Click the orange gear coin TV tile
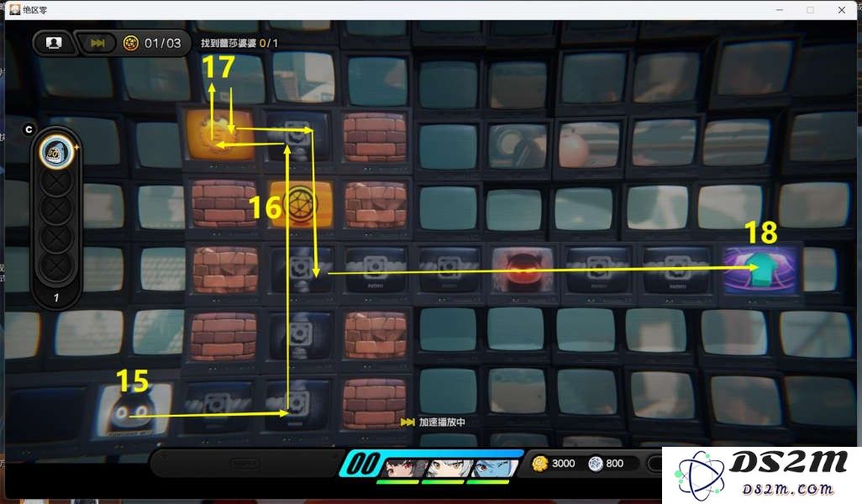 [220, 134]
